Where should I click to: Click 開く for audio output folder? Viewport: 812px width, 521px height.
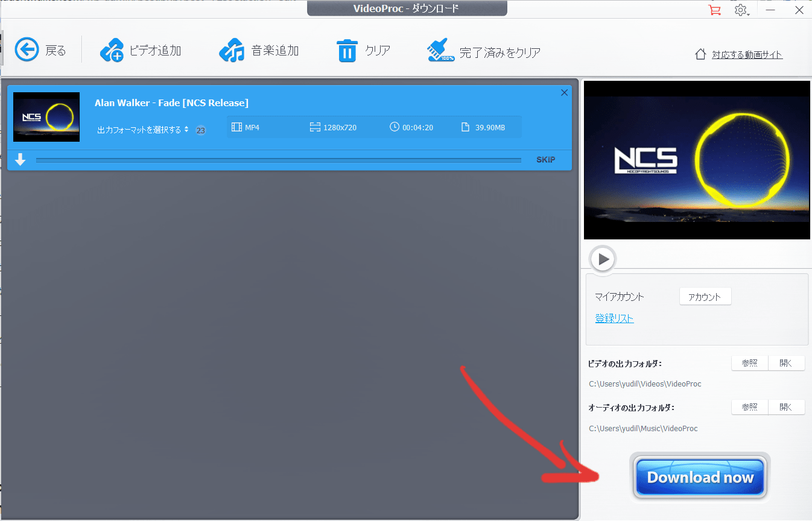click(786, 407)
